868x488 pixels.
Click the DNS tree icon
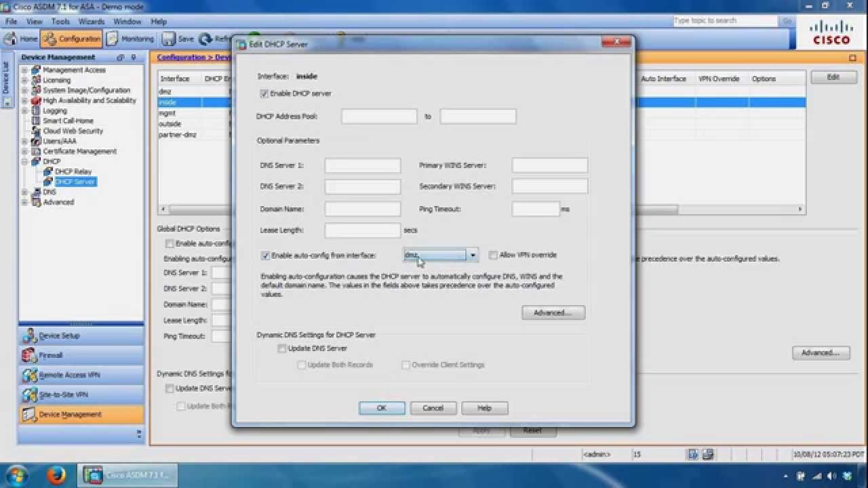pos(37,192)
